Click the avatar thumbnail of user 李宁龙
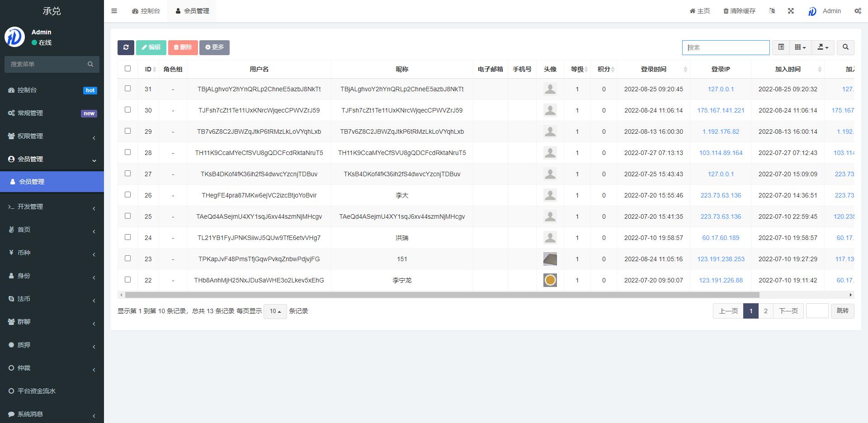Screen dimensions: 868x423 click(x=550, y=280)
